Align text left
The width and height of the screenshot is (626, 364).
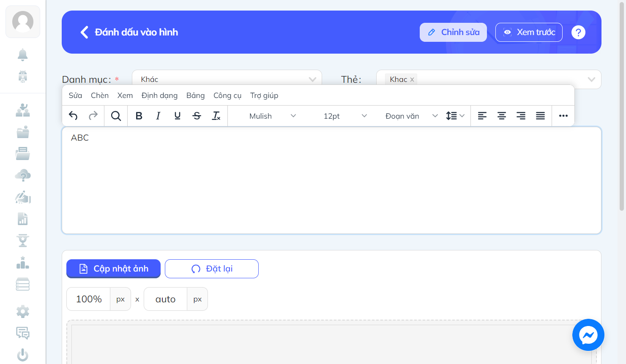pos(482,116)
